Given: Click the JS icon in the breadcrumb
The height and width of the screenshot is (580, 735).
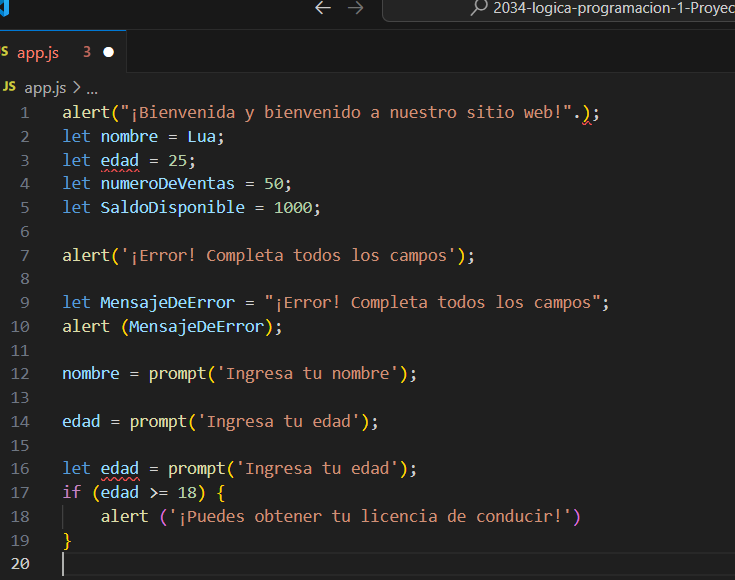Looking at the screenshot, I should (9, 87).
